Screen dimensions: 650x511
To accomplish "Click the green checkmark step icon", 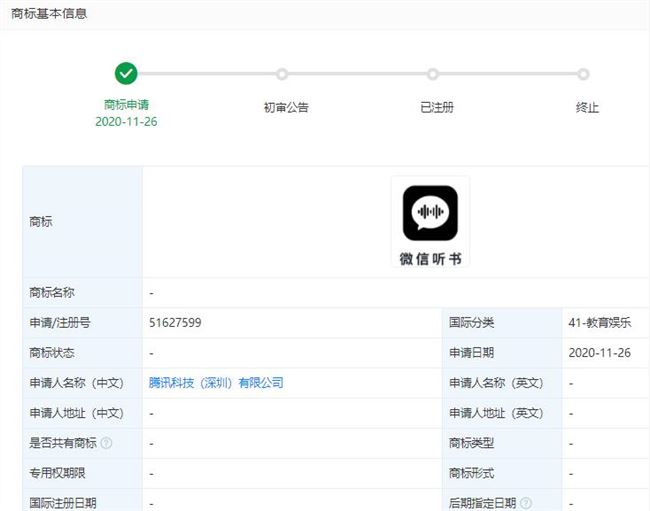I will pyautogui.click(x=126, y=74).
